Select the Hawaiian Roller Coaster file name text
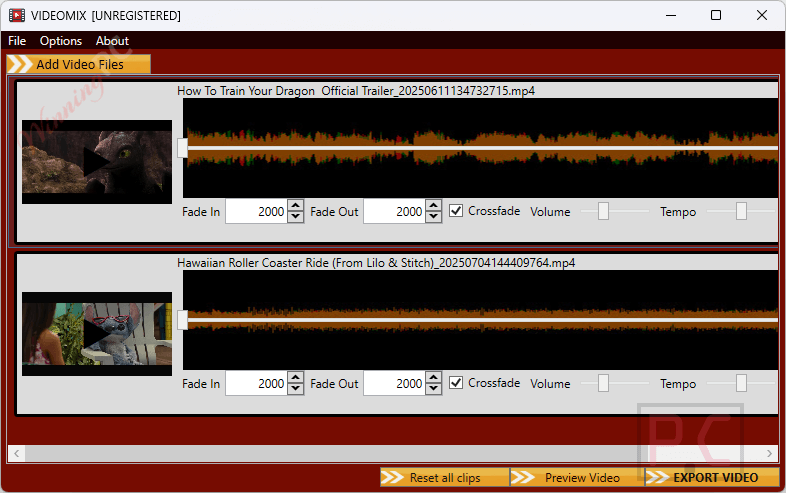The image size is (786, 493). 376,263
